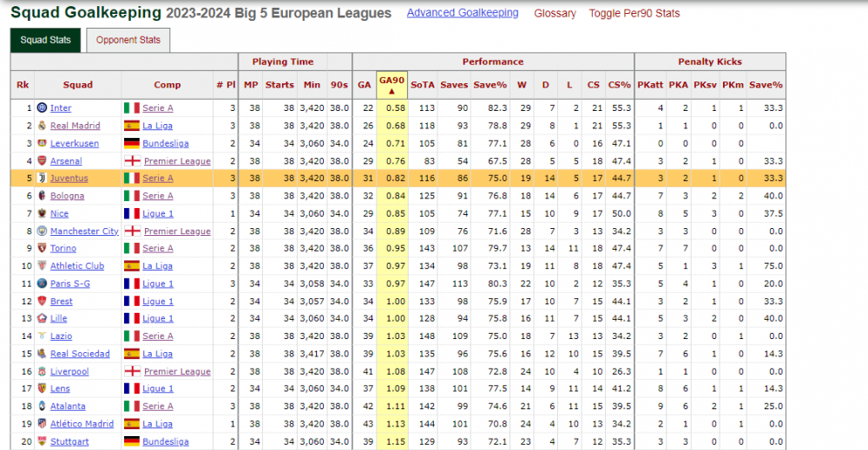This screenshot has width=868, height=450.
Task: Open Ligue 1 link in Nice's row
Action: (x=158, y=214)
